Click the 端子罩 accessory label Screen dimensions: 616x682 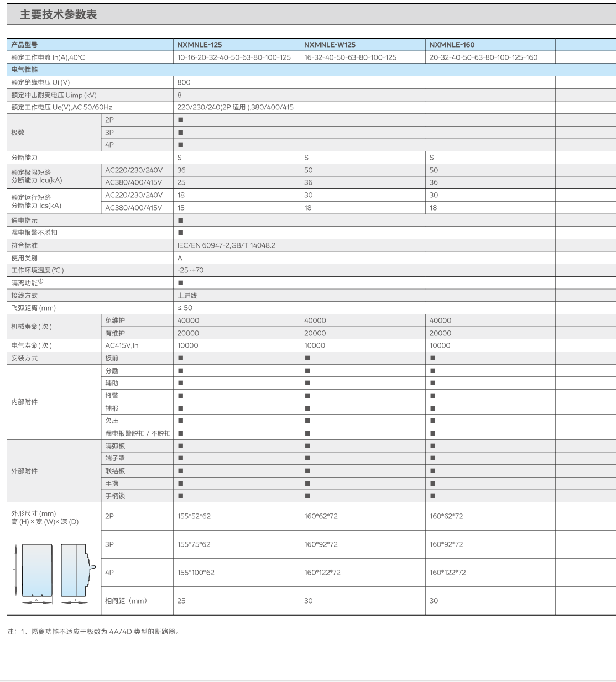tap(115, 458)
